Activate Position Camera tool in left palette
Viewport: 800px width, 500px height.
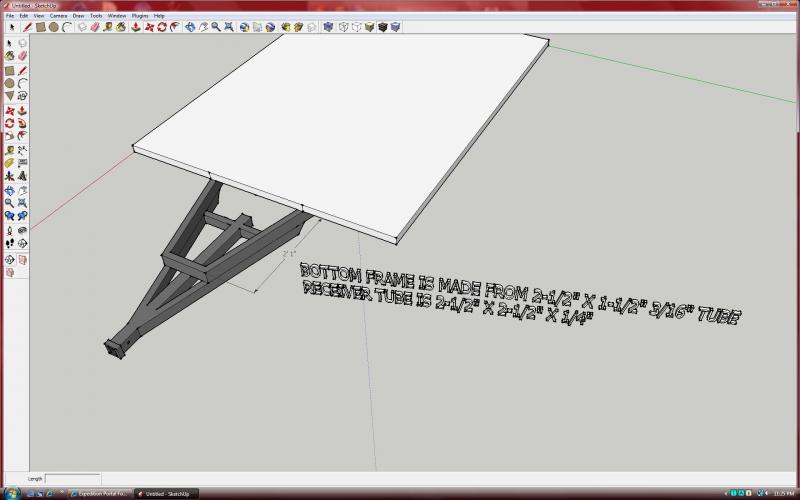pos(9,231)
